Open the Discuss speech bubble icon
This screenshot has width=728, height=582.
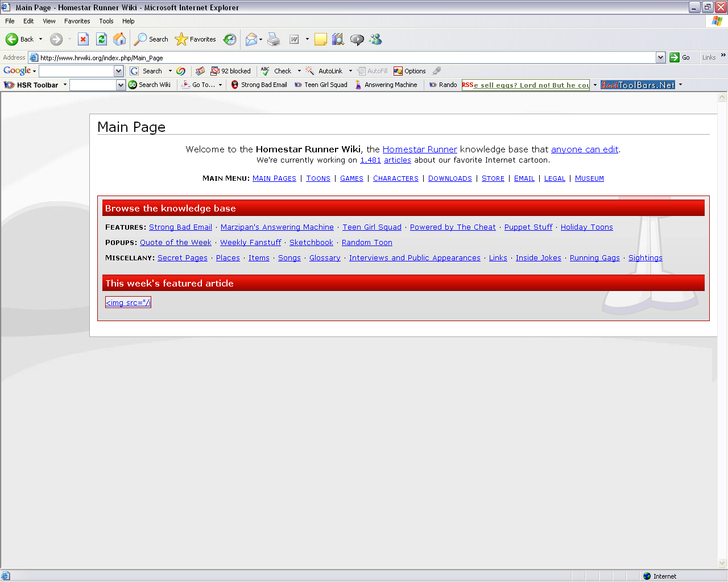(357, 39)
